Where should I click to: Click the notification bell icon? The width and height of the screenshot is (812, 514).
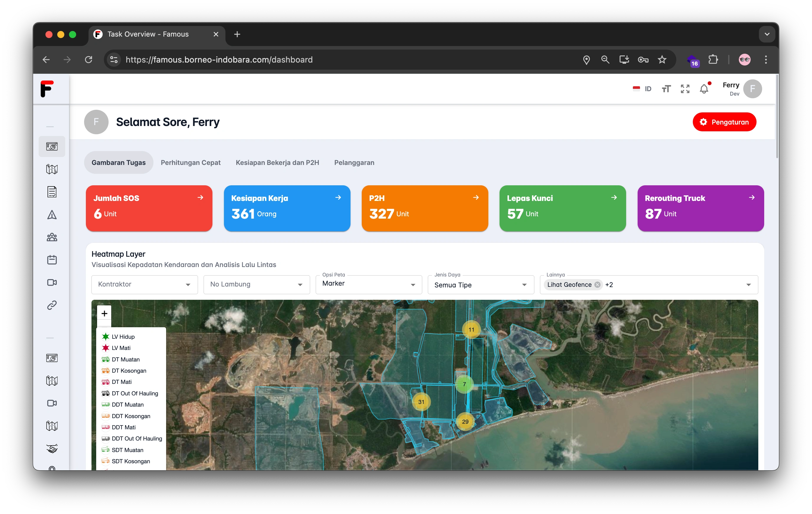coord(704,89)
